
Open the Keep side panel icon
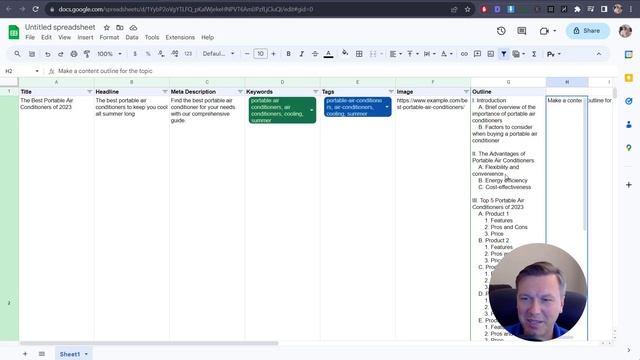629,78
